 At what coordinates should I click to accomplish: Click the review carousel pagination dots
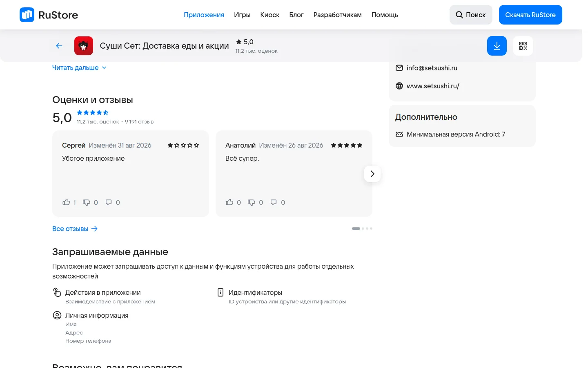(362, 229)
